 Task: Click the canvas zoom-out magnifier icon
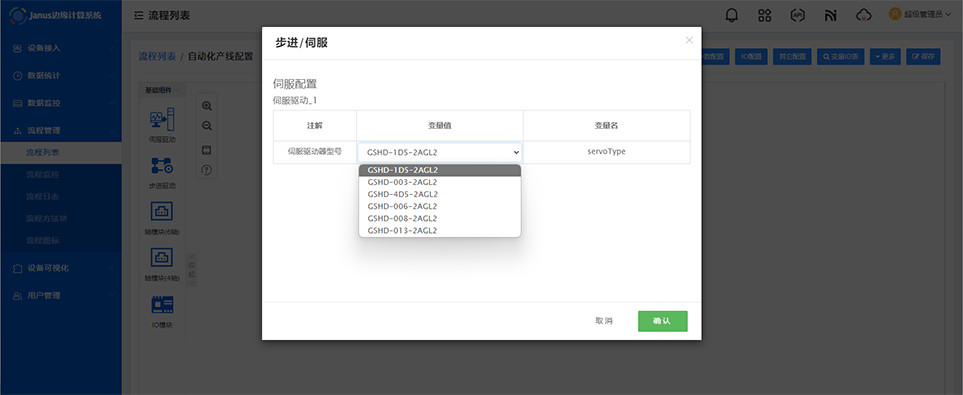[x=207, y=126]
